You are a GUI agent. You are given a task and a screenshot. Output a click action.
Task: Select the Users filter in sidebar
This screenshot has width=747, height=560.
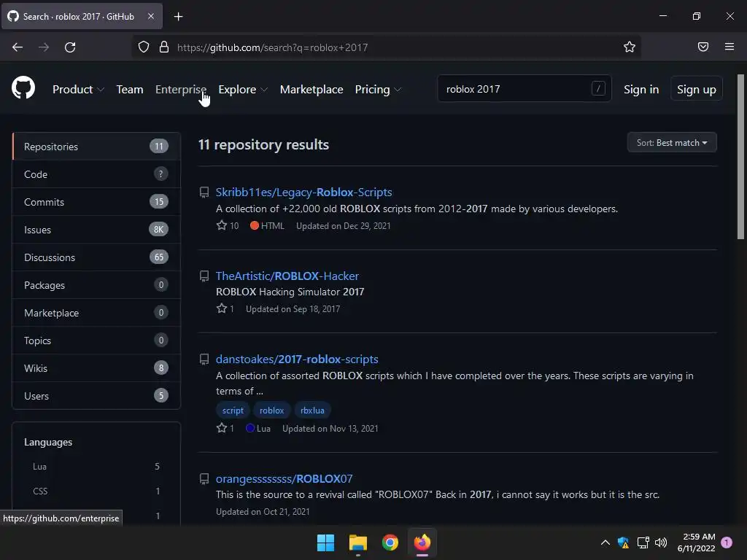tap(96, 395)
